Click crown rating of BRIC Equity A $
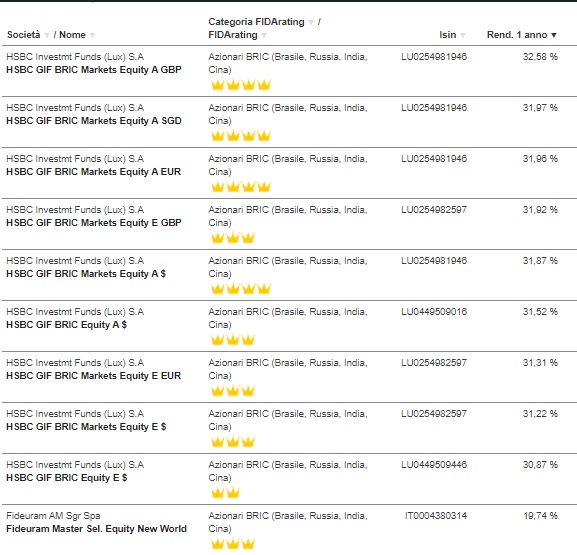 tap(233, 340)
